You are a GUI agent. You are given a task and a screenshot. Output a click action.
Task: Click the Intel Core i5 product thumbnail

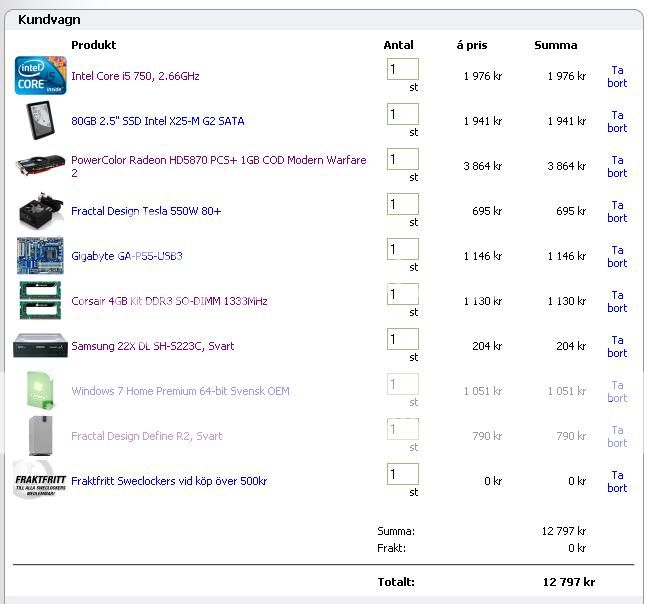[x=40, y=76]
